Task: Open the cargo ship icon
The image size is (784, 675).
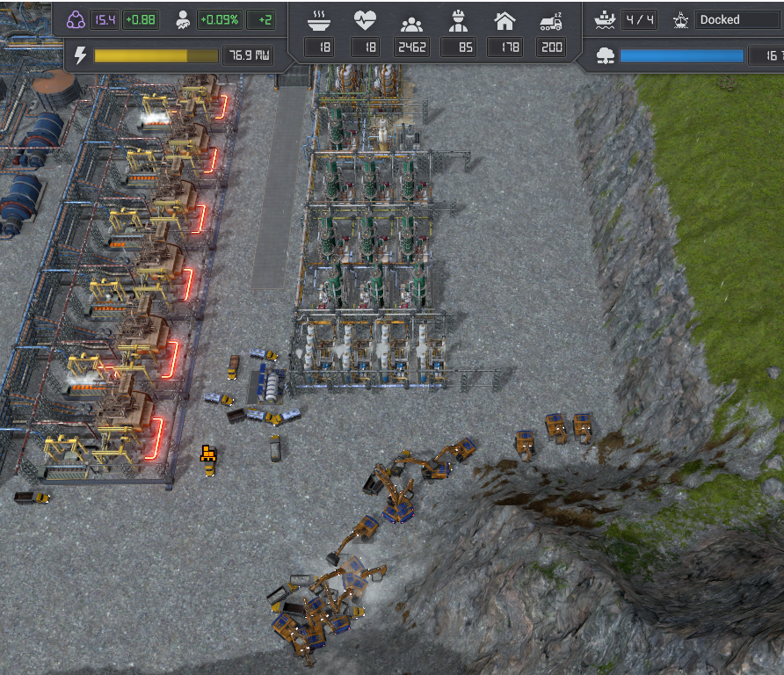Action: coord(605,20)
